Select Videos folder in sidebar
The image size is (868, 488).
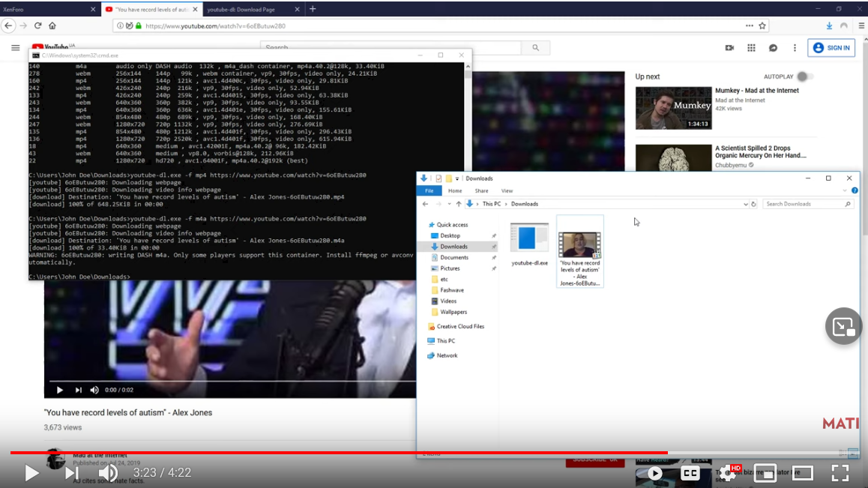pyautogui.click(x=448, y=301)
